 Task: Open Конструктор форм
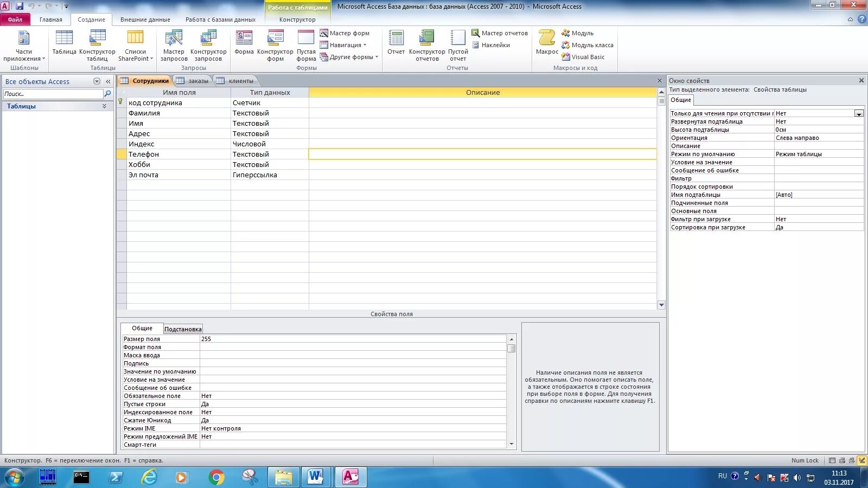tap(276, 46)
